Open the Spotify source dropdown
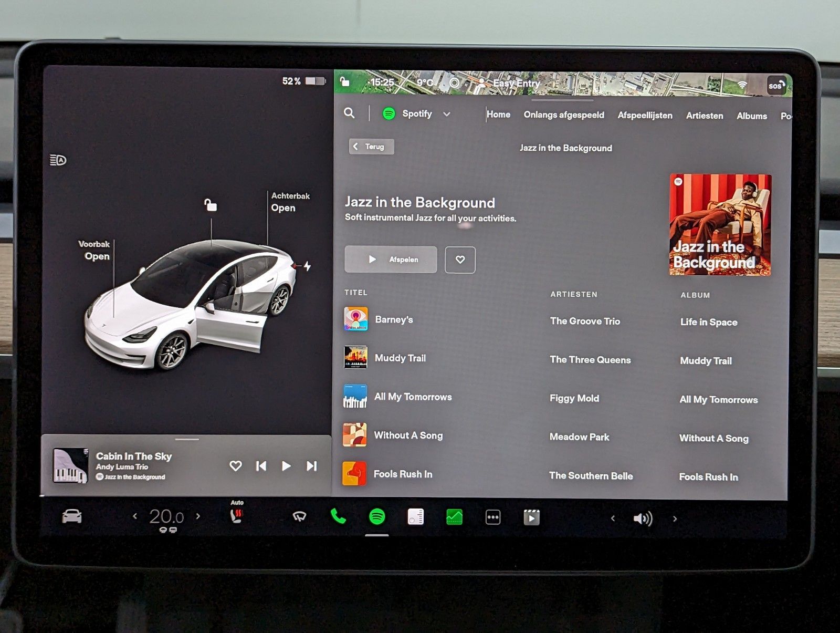Image resolution: width=840 pixels, height=633 pixels. point(416,113)
